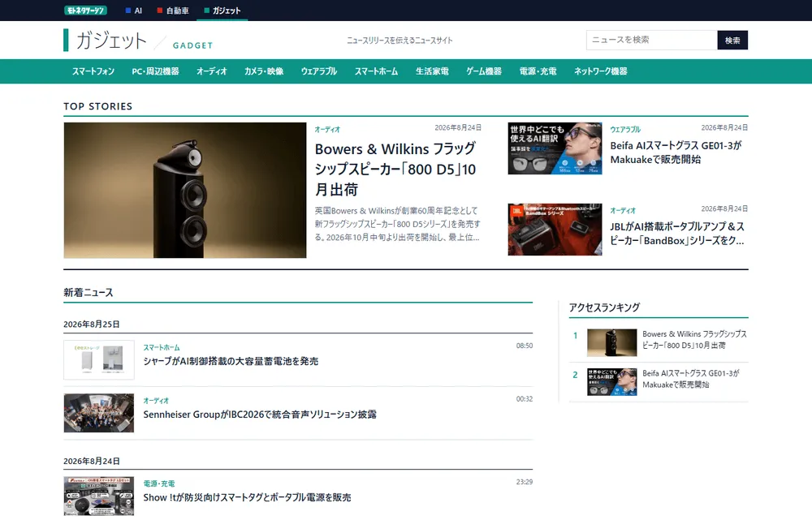Click the 2026年8月24日 date heading in news list
812x520 pixels.
(92, 461)
